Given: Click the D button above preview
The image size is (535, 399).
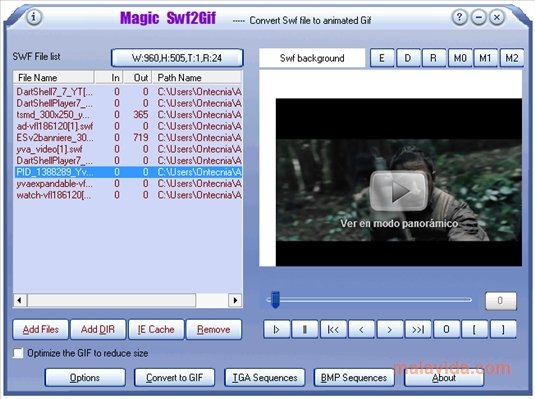Looking at the screenshot, I should (x=408, y=58).
